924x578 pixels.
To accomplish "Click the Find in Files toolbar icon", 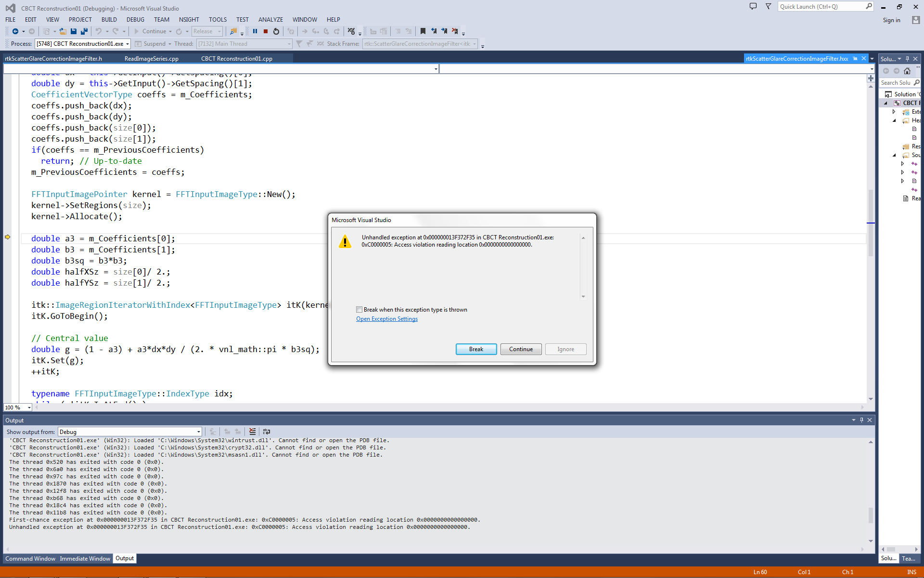I will (233, 31).
